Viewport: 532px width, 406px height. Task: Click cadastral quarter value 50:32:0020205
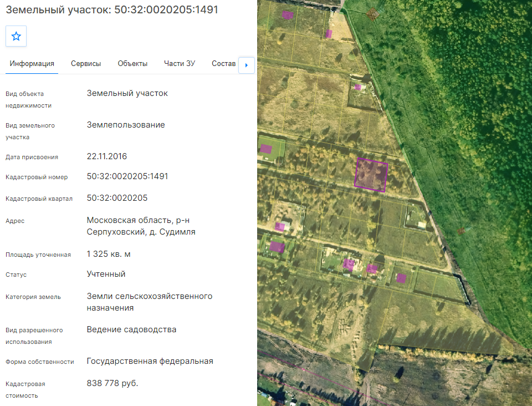[117, 198]
